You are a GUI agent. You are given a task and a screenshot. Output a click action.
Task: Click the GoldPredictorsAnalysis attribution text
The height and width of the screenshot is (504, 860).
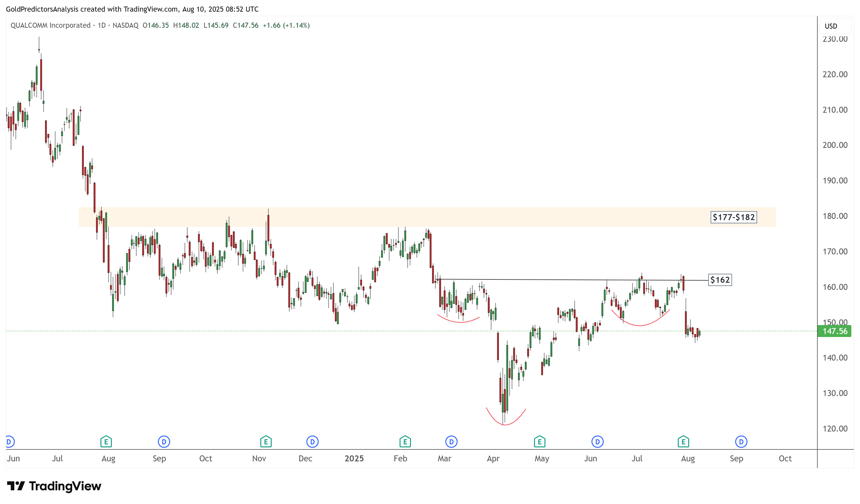pyautogui.click(x=132, y=9)
